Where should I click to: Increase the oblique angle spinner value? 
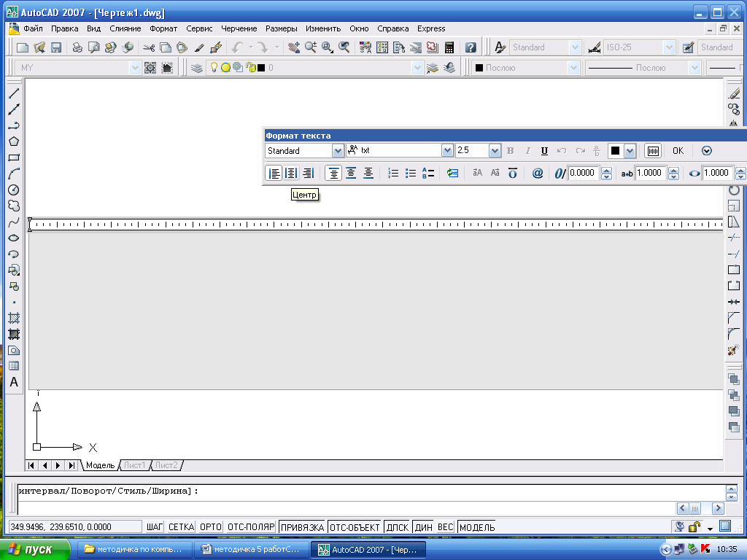coord(606,170)
